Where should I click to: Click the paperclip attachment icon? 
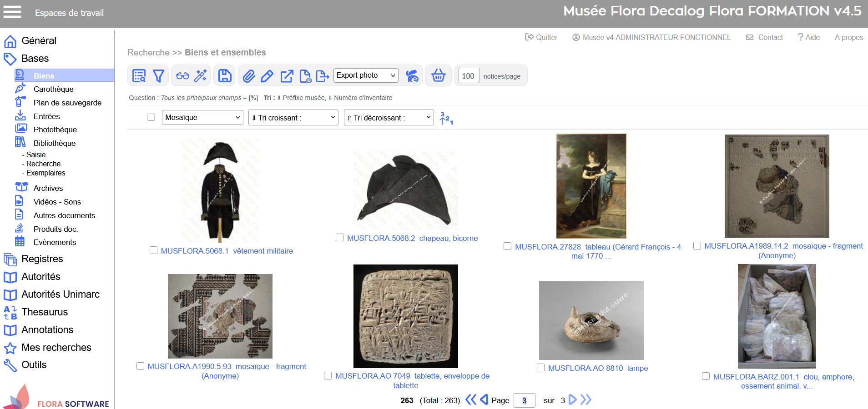click(249, 76)
